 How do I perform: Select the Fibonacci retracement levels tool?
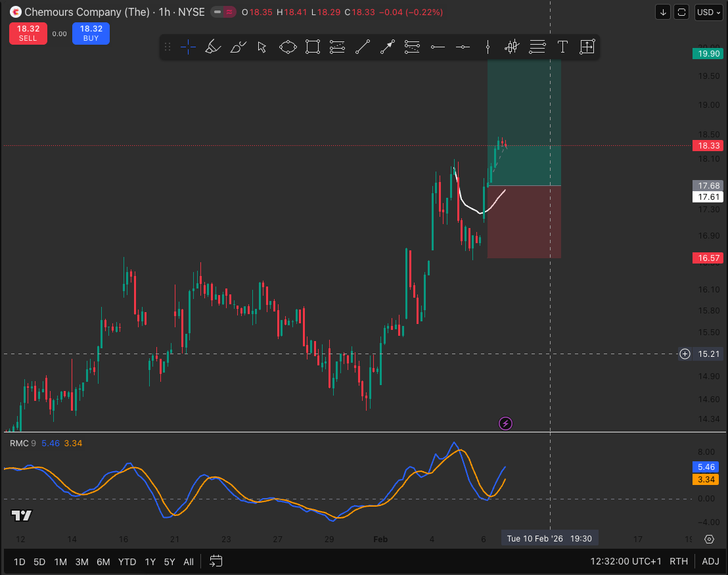pyautogui.click(x=537, y=47)
